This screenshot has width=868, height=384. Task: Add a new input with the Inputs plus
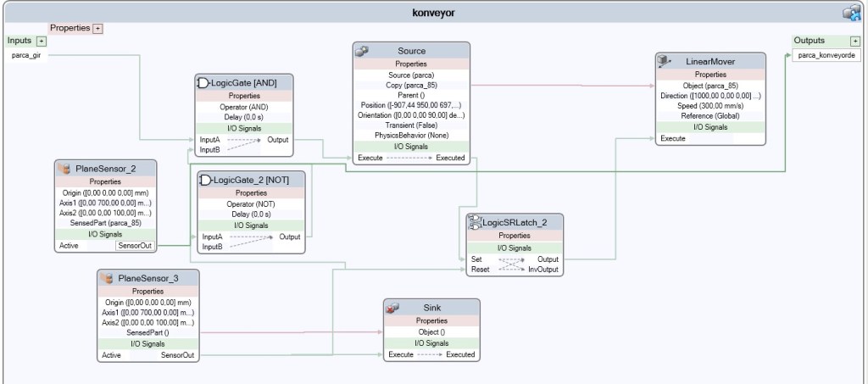pyautogui.click(x=42, y=41)
